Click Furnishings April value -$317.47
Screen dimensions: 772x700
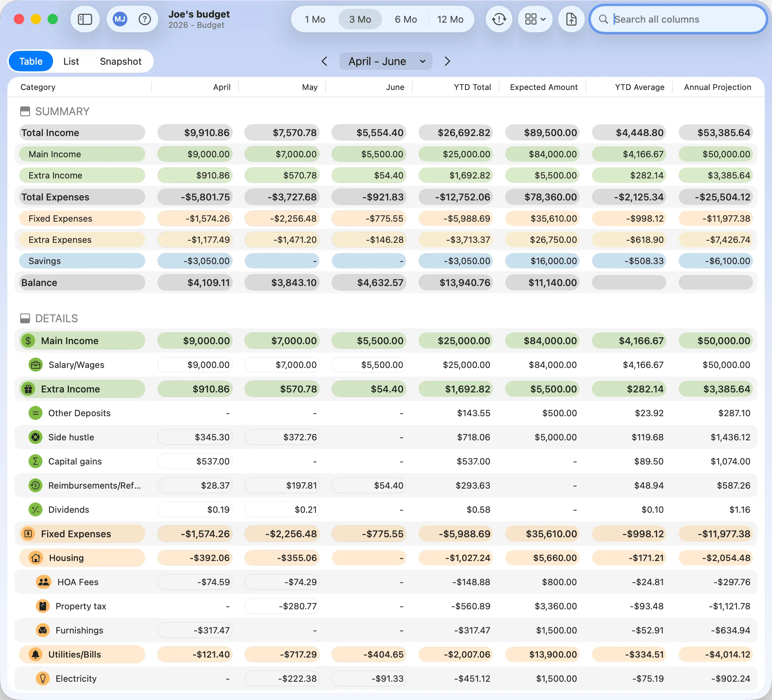click(195, 630)
